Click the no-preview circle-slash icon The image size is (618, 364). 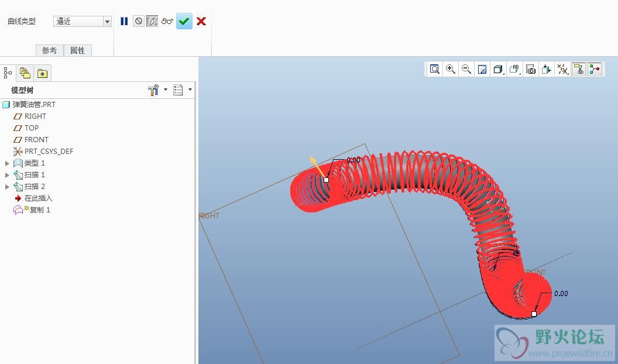pyautogui.click(x=138, y=21)
